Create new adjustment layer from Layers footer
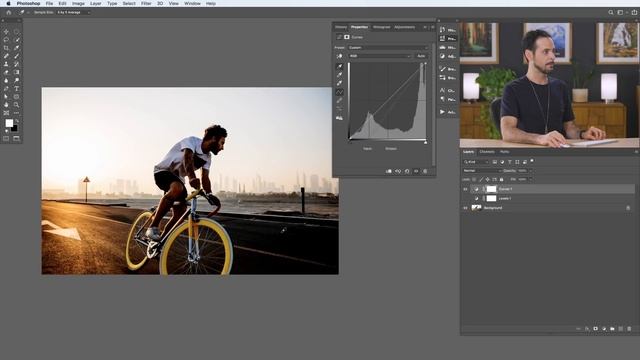The image size is (640, 360). (604, 329)
